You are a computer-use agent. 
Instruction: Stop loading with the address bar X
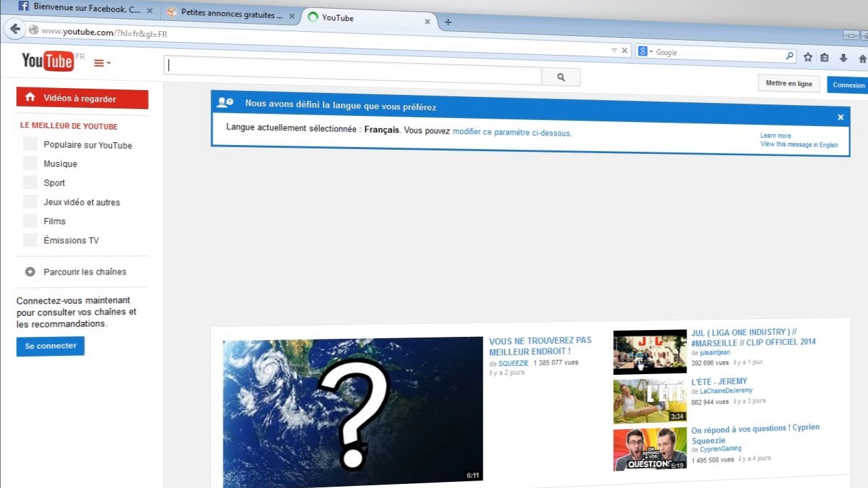[x=625, y=50]
